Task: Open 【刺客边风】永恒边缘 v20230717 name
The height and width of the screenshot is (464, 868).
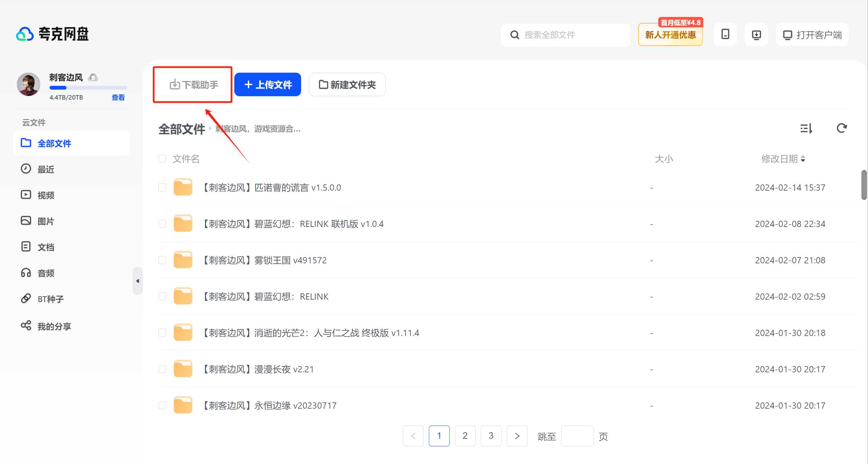Action: coord(268,406)
